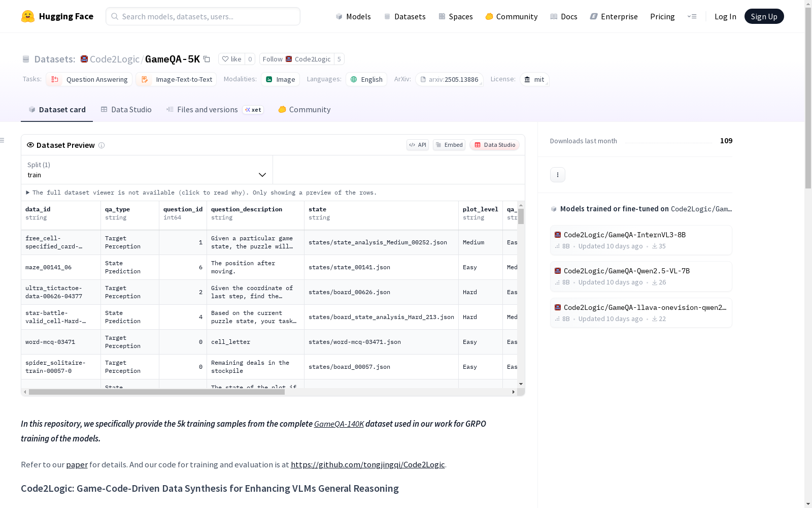Click the like count 0
This screenshot has width=812, height=508.
pos(250,59)
